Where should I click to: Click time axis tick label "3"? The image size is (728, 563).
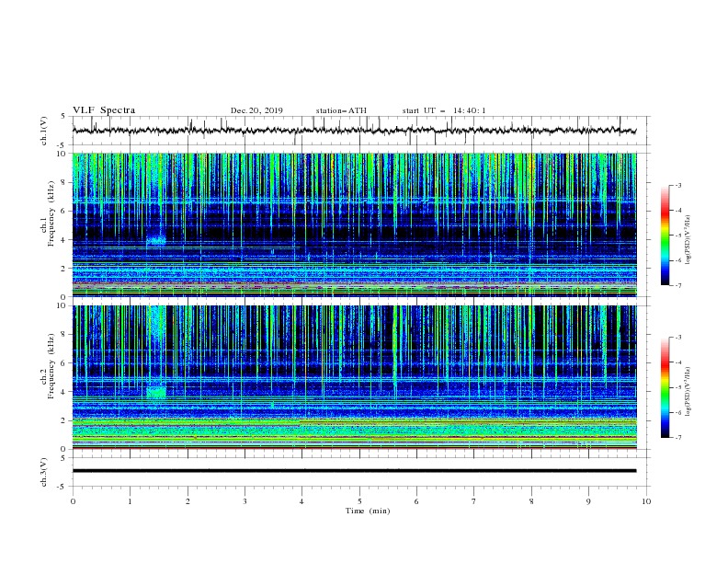245,501
